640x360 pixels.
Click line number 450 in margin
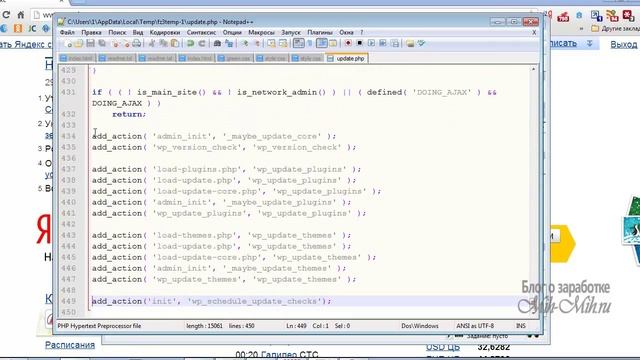coord(68,312)
